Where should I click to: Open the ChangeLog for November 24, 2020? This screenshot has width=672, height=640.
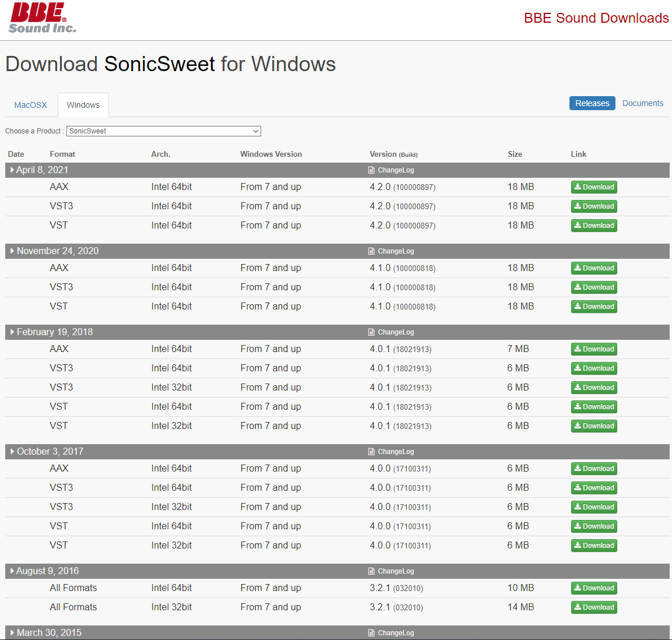click(x=390, y=251)
